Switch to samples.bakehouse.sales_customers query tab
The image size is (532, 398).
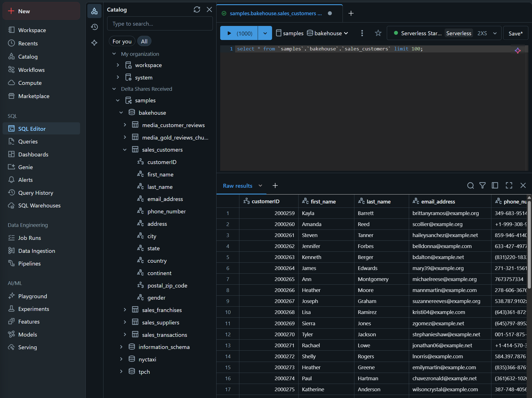pyautogui.click(x=275, y=13)
